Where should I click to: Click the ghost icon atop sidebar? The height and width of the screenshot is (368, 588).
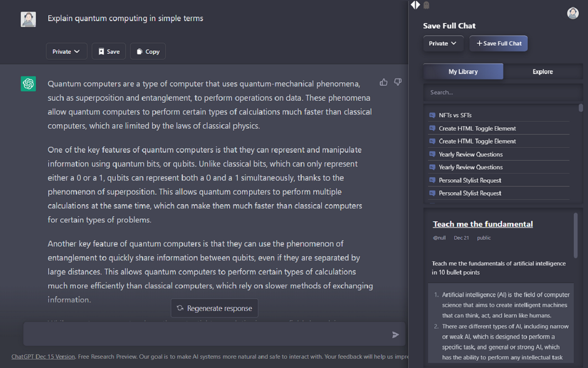click(x=426, y=5)
